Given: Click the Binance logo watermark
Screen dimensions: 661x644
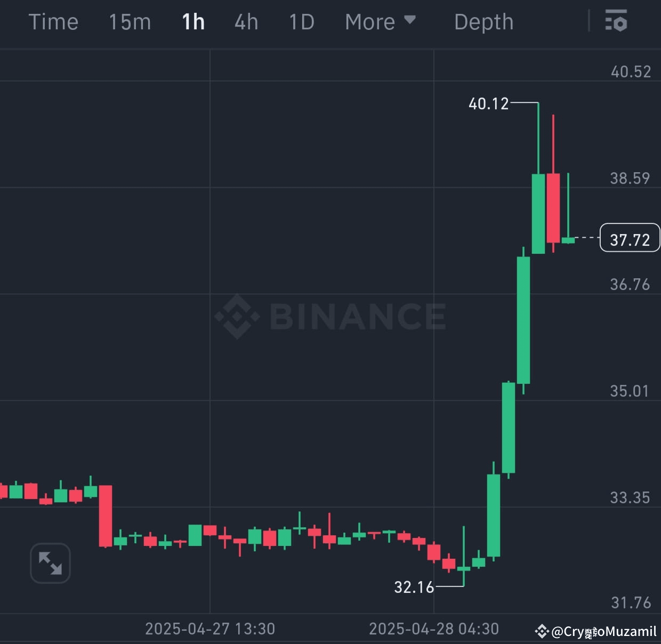Looking at the screenshot, I should [x=330, y=316].
